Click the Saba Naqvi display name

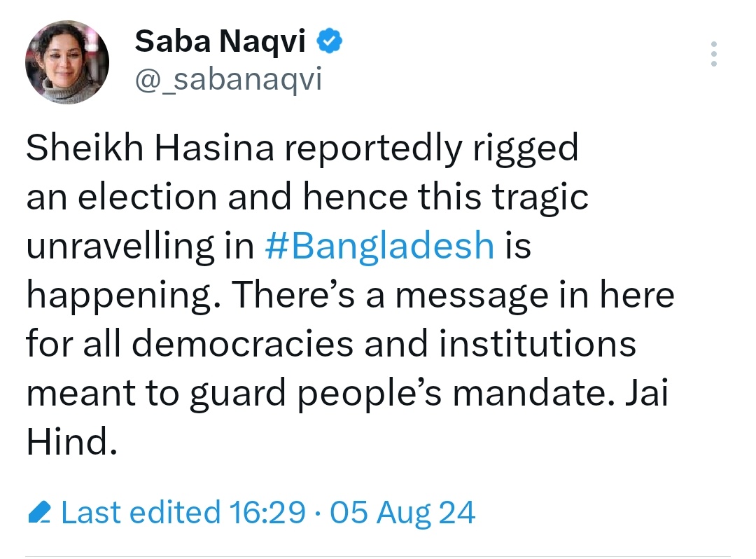click(x=220, y=43)
